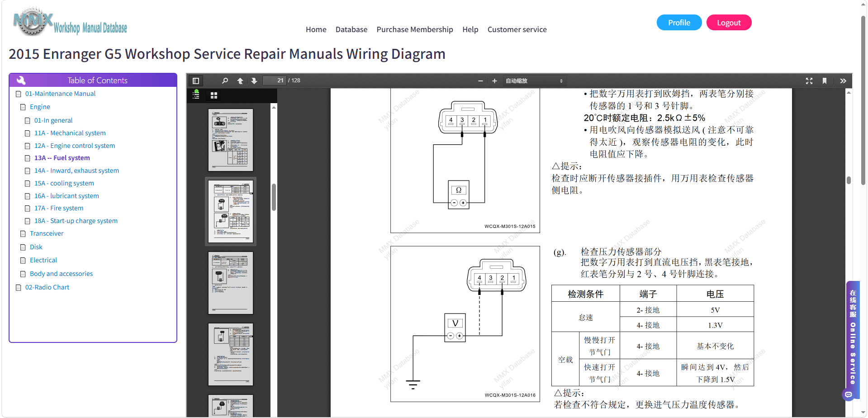Click the document icon beside 01-In general
Viewport: 868px width, 418px height.
[x=28, y=121]
